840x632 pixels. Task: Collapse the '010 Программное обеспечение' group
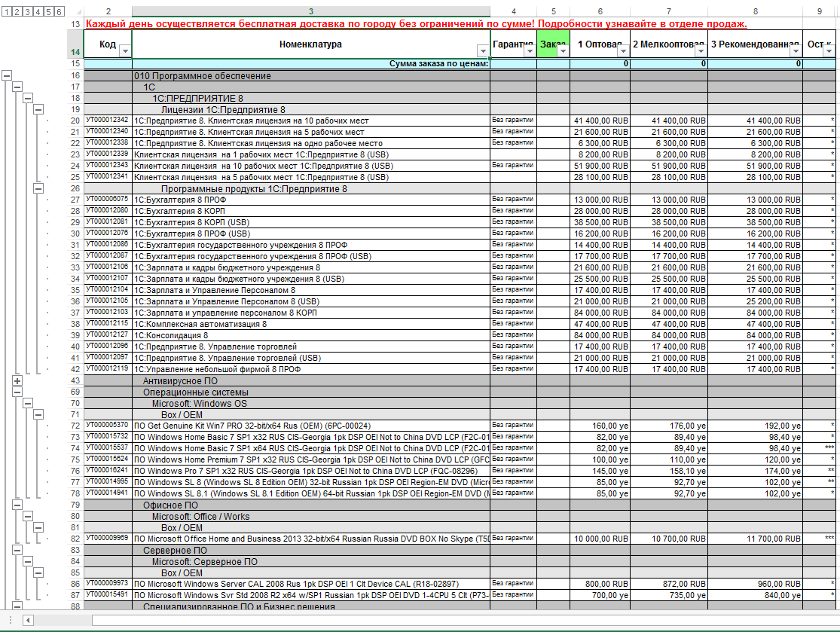point(7,75)
